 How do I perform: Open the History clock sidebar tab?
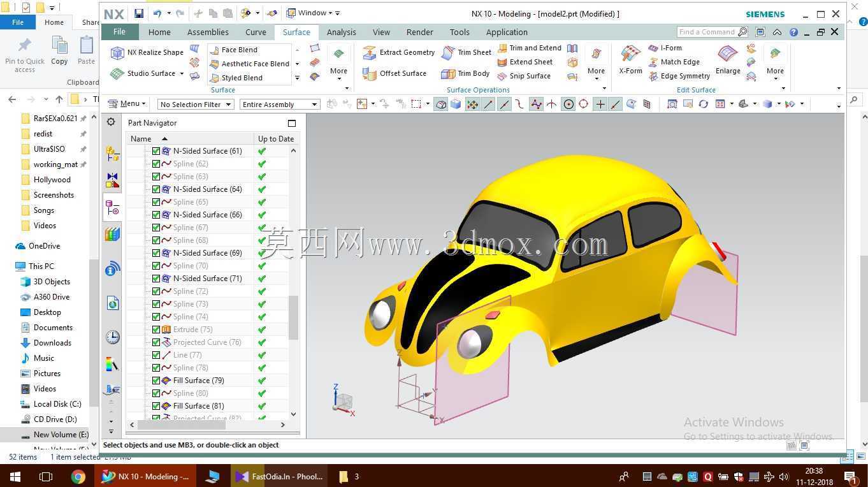pos(112,337)
